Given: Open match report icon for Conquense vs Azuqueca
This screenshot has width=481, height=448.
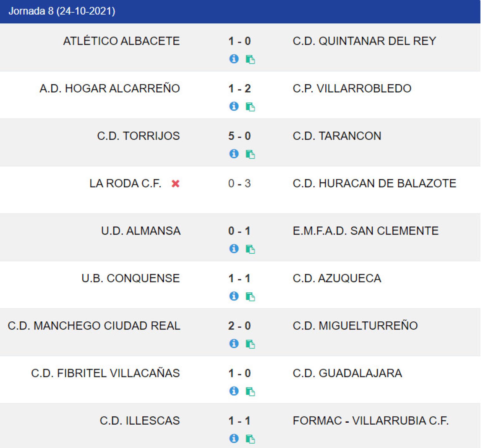Looking at the screenshot, I should point(250,297).
